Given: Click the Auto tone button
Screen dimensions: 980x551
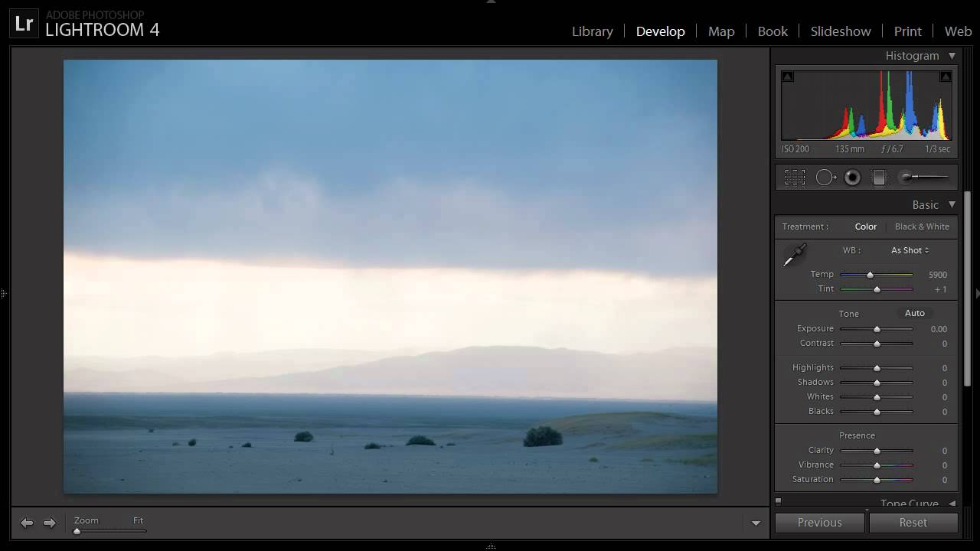Looking at the screenshot, I should 915,313.
